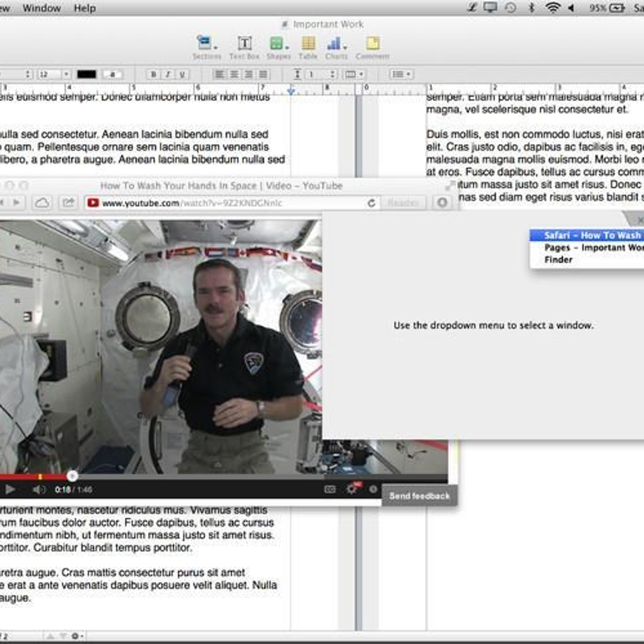The width and height of the screenshot is (644, 644).
Task: Open the Help menu in the menu bar
Action: [x=85, y=8]
